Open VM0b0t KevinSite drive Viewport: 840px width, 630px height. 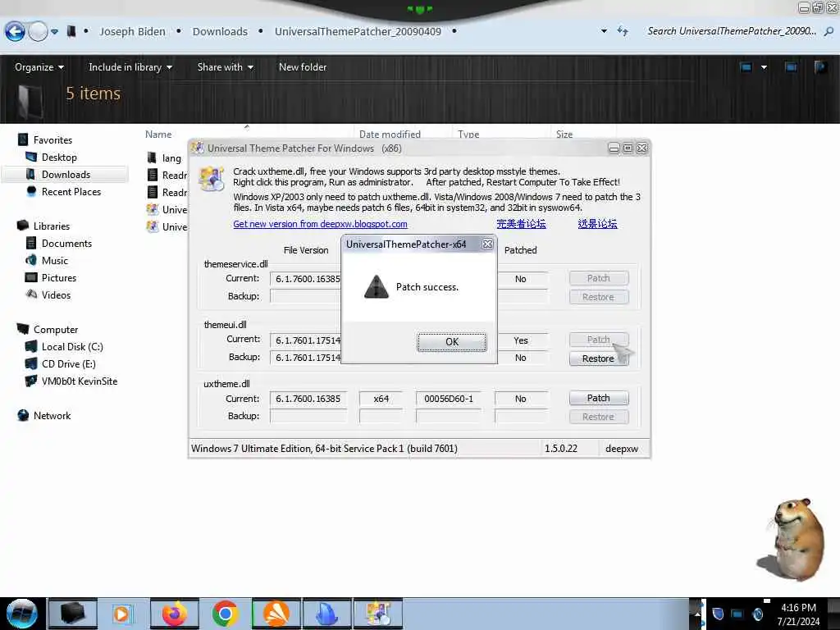pyautogui.click(x=80, y=381)
